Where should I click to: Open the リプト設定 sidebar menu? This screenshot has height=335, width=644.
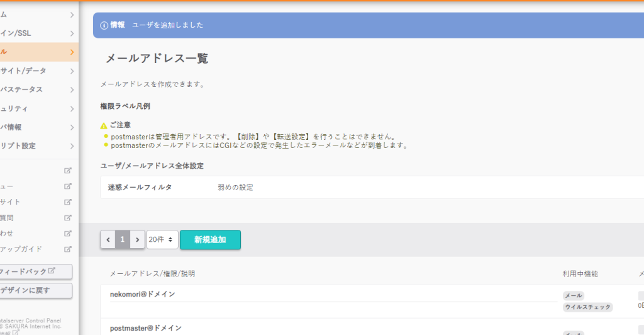(x=38, y=145)
